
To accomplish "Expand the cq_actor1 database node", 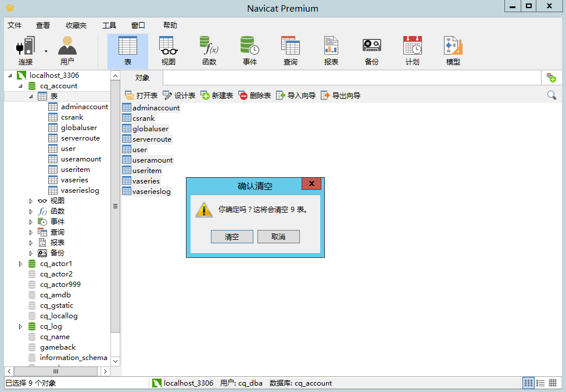I will point(21,264).
